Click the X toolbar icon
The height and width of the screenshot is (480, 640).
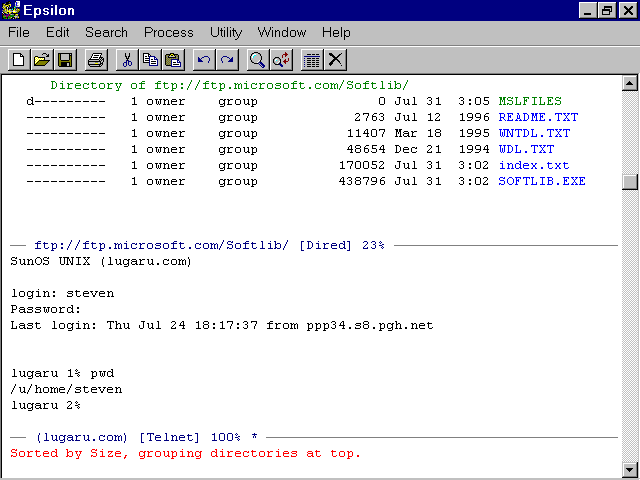(336, 60)
